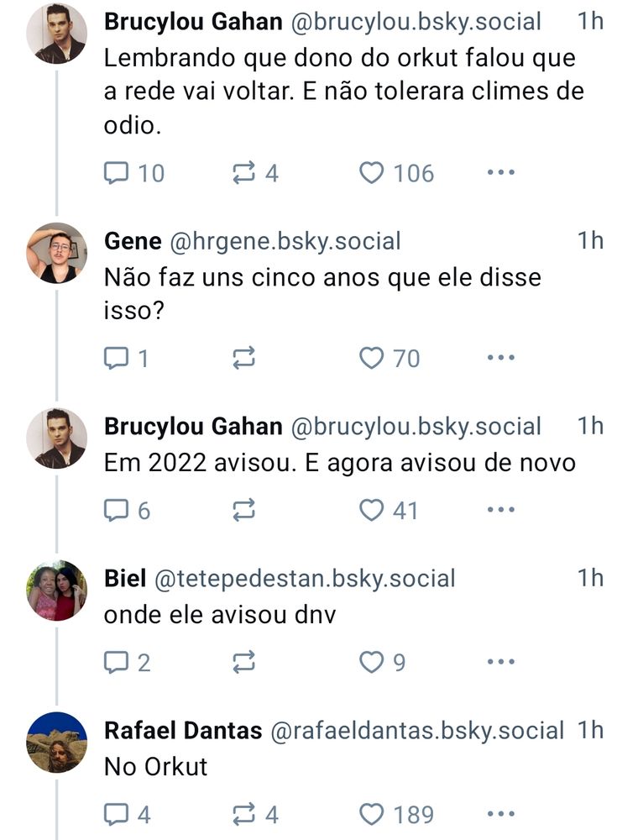Image resolution: width=617 pixels, height=840 pixels.
Task: Repost Biel's 'onde ele avisou dnv' comment
Action: [243, 662]
